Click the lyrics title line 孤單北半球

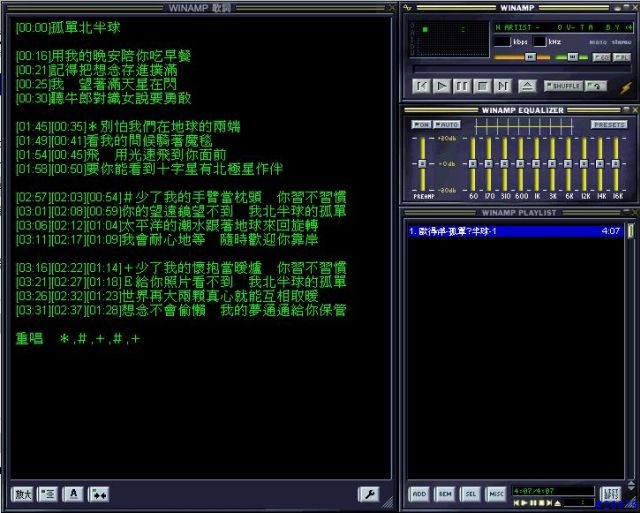[68, 28]
